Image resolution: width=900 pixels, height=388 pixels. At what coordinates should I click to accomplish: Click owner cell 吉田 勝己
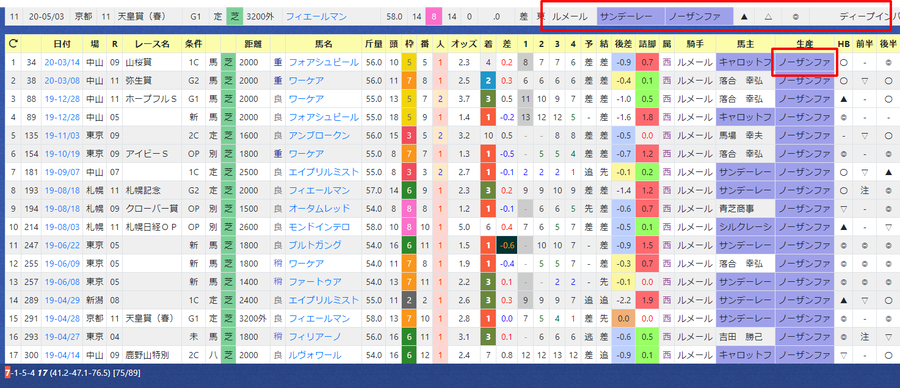click(745, 337)
